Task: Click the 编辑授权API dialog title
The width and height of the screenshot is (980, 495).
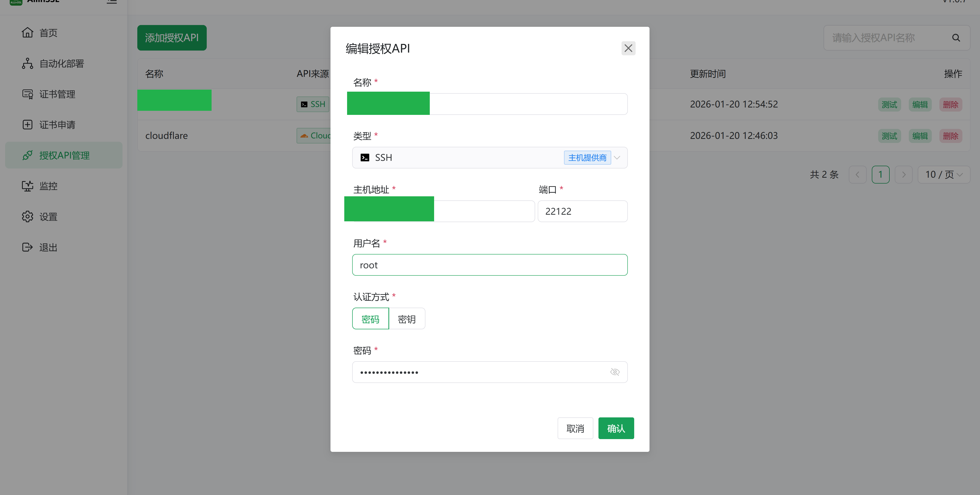Action: coord(377,48)
